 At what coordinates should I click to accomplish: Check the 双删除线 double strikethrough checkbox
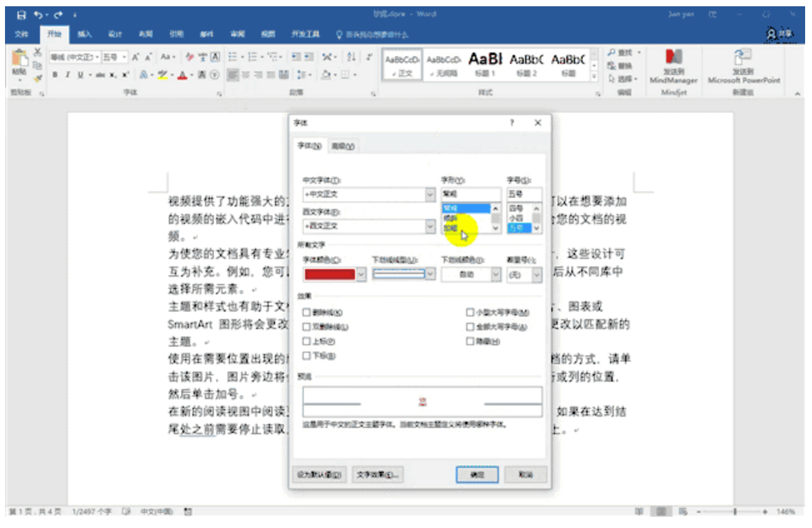coord(306,327)
